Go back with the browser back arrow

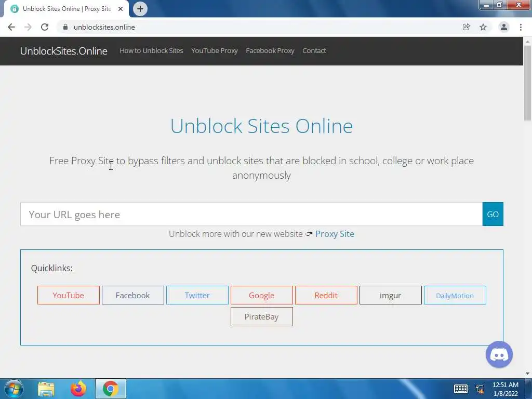pos(11,27)
